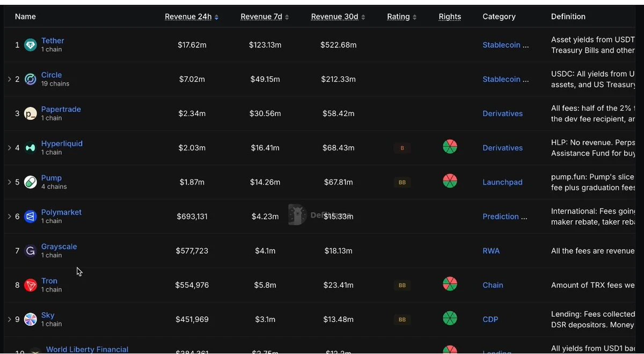Image resolution: width=644 pixels, height=354 pixels.
Task: Click Sky's BB rating badge
Action: [x=402, y=320]
